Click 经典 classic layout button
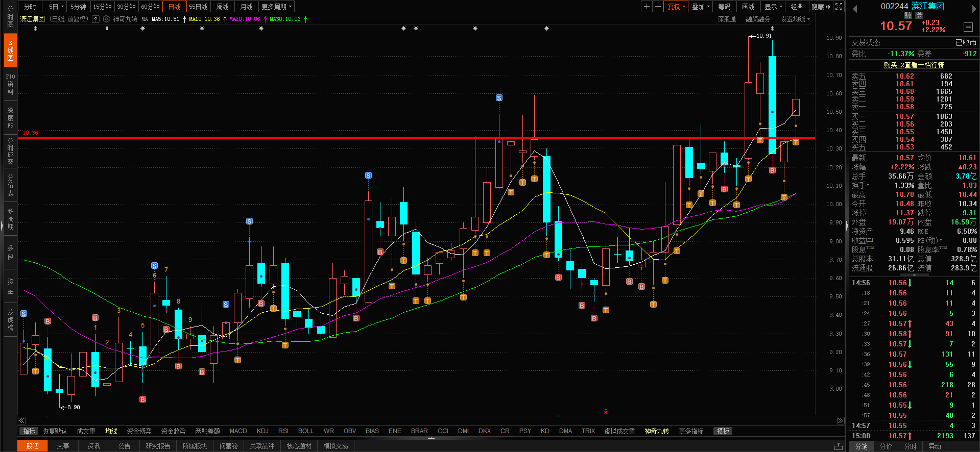This screenshot has height=452, width=980. [x=797, y=7]
